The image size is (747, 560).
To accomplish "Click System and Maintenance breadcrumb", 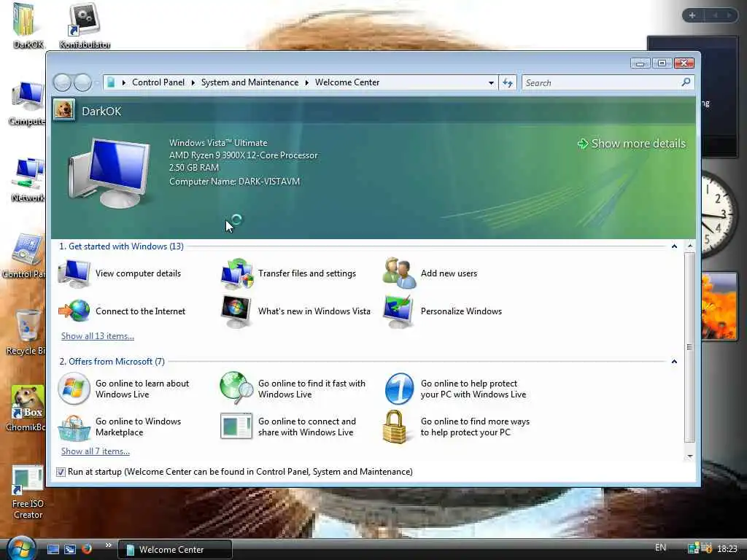I will pos(249,82).
